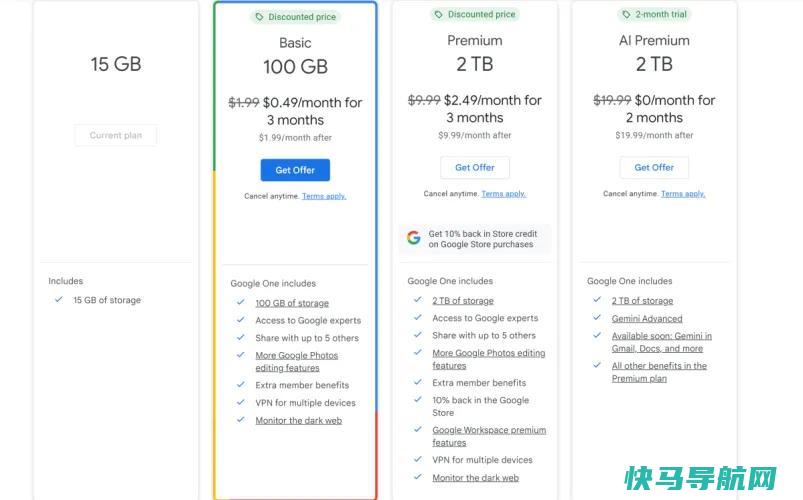Image resolution: width=803 pixels, height=500 pixels.
Task: Click the Premium plan discount tag icon
Action: (x=438, y=14)
